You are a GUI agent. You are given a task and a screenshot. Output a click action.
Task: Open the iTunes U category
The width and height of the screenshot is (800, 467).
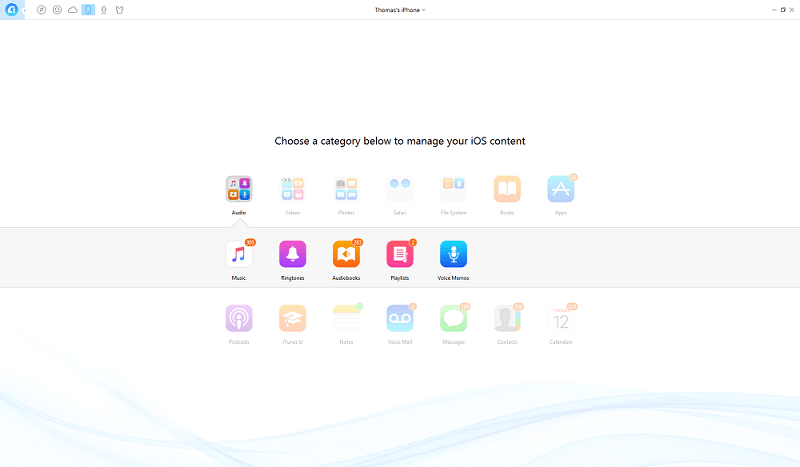click(x=292, y=318)
